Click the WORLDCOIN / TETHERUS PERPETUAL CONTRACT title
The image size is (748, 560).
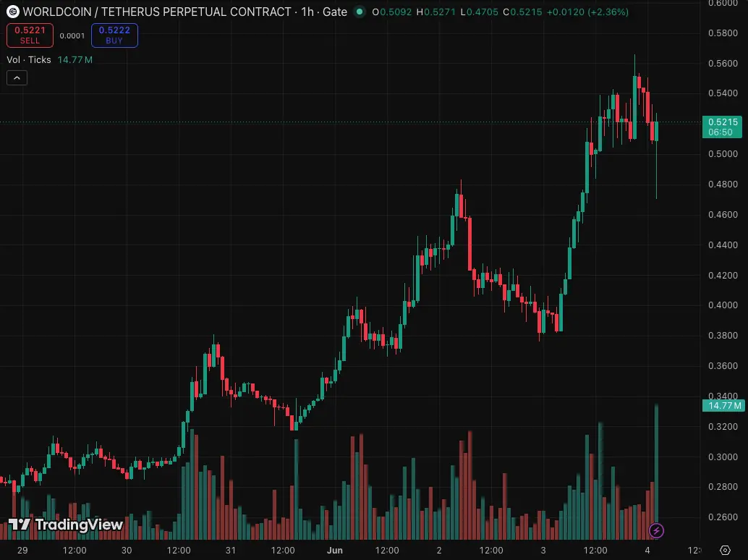[157, 12]
